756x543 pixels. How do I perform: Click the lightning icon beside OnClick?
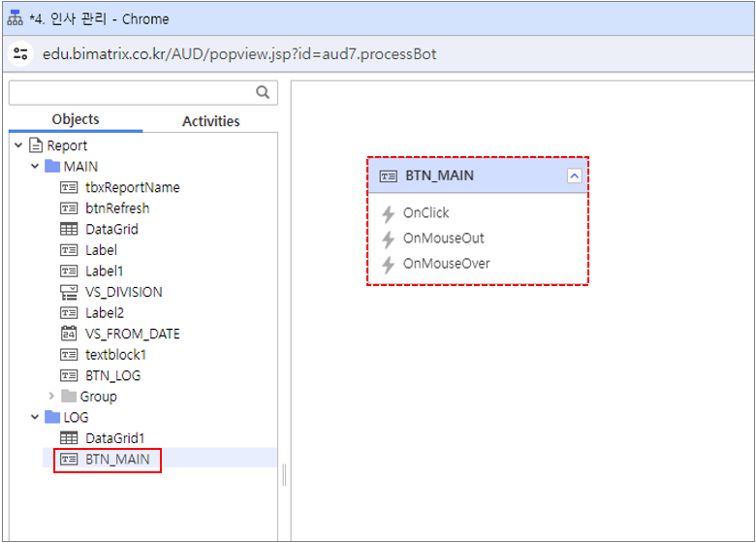click(388, 213)
